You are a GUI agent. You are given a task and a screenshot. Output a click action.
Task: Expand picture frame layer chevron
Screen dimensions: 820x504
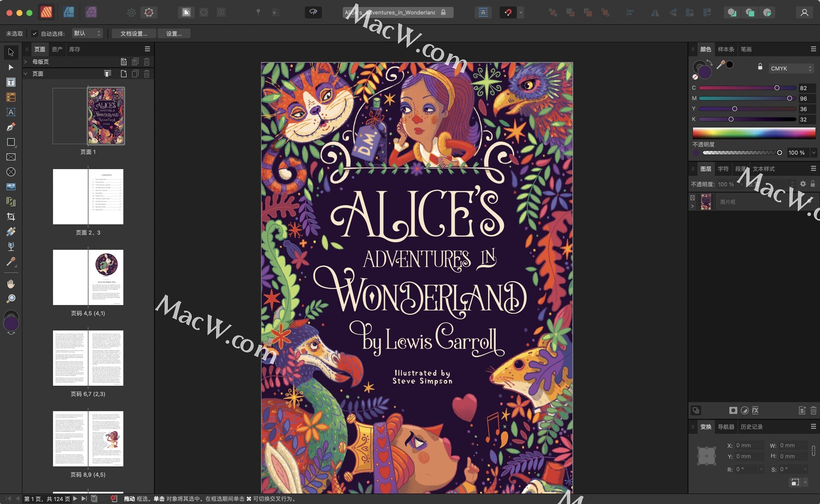pyautogui.click(x=692, y=206)
